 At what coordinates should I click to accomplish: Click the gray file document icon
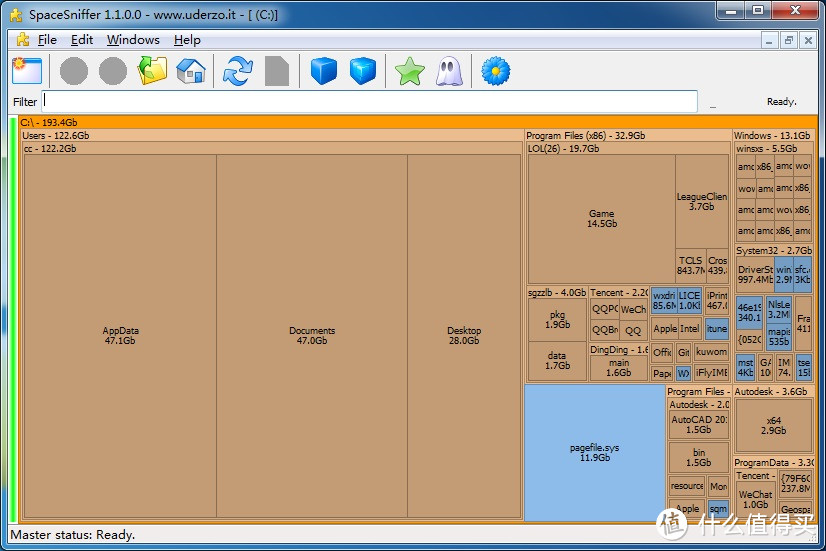(277, 71)
